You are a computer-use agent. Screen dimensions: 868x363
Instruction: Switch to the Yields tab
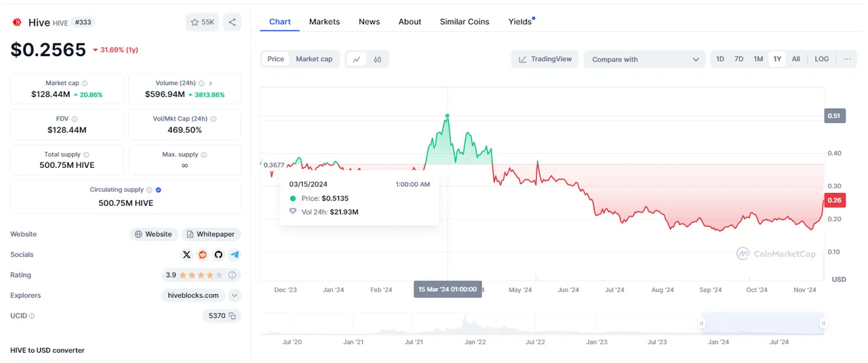coord(520,22)
